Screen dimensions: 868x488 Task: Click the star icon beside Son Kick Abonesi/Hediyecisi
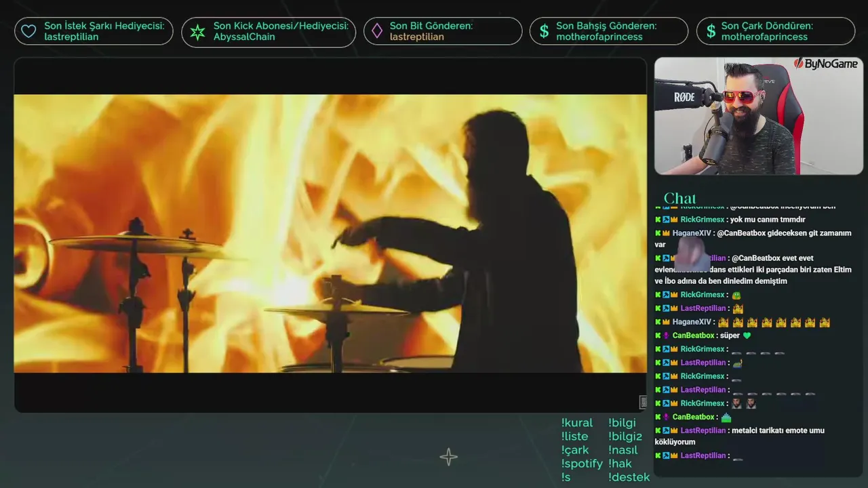point(197,32)
